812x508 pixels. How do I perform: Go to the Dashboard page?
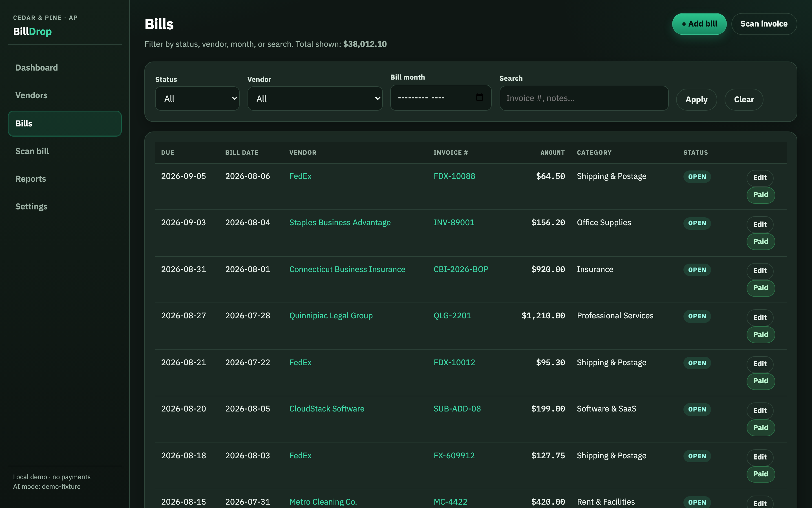pyautogui.click(x=65, y=67)
